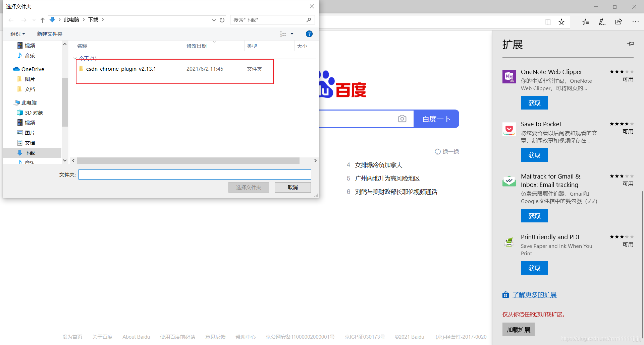Select 此电脑 in the breadcrumb path

71,19
